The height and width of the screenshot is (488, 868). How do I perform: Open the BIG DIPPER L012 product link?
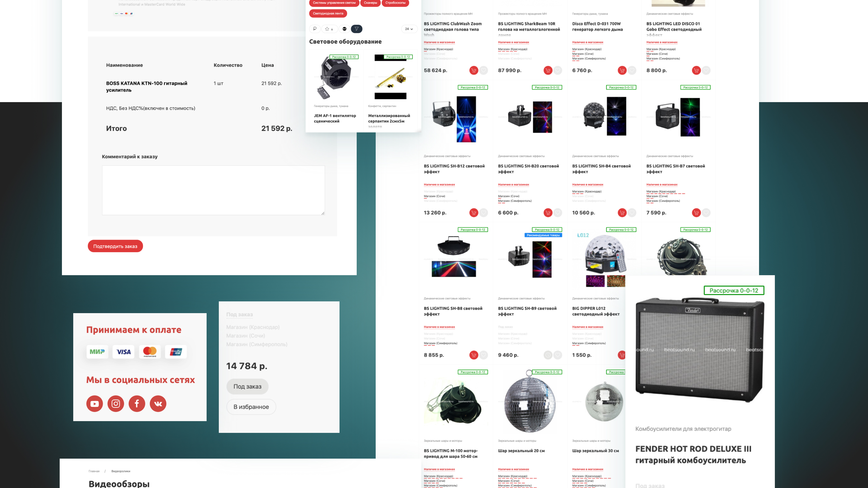point(596,311)
